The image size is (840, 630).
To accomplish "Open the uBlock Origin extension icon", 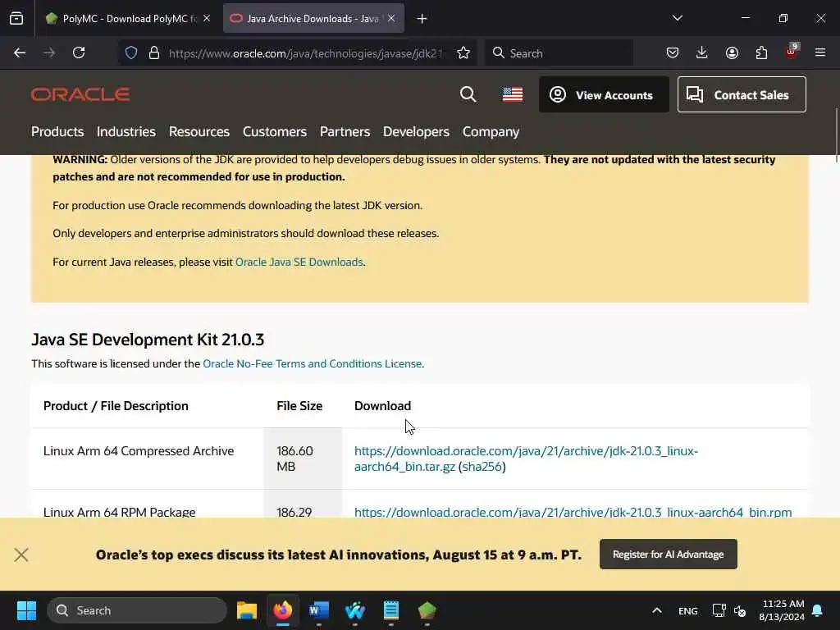I will tap(792, 52).
